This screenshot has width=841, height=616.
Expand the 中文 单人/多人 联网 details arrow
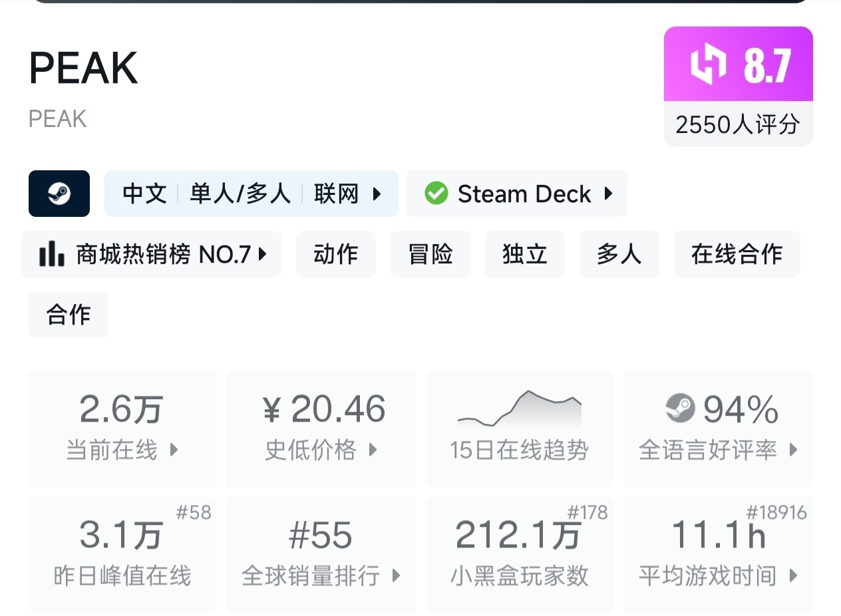tap(377, 194)
